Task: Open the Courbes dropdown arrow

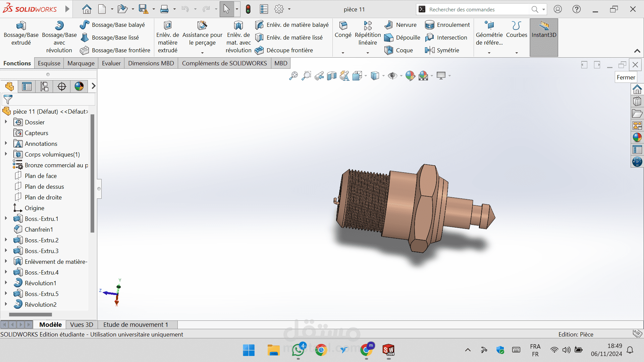Action: 517,53
